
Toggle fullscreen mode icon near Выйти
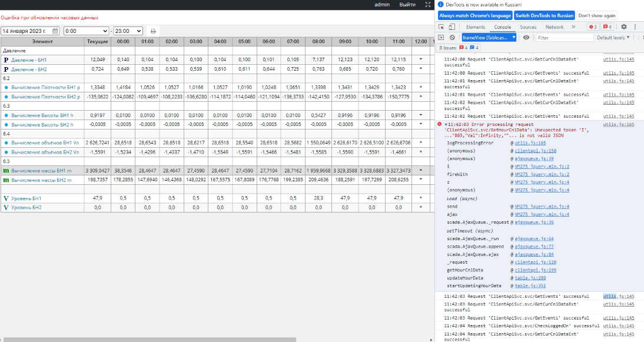[x=427, y=5]
